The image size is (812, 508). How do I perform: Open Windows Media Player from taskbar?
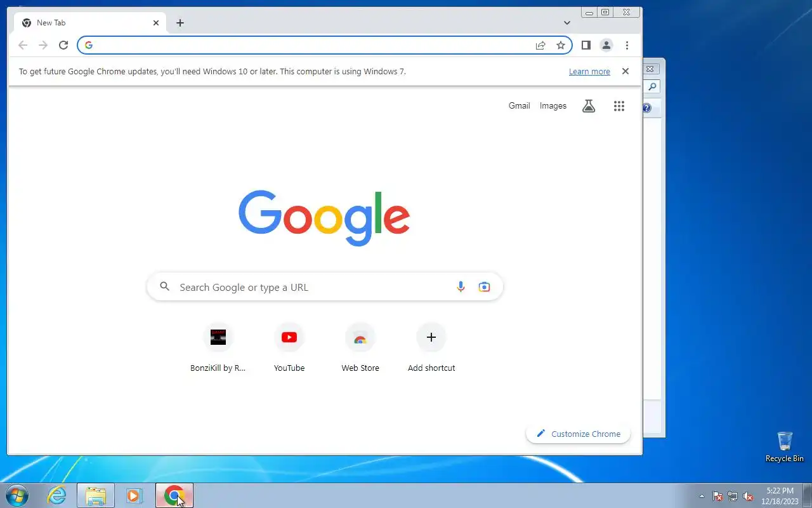click(x=134, y=495)
